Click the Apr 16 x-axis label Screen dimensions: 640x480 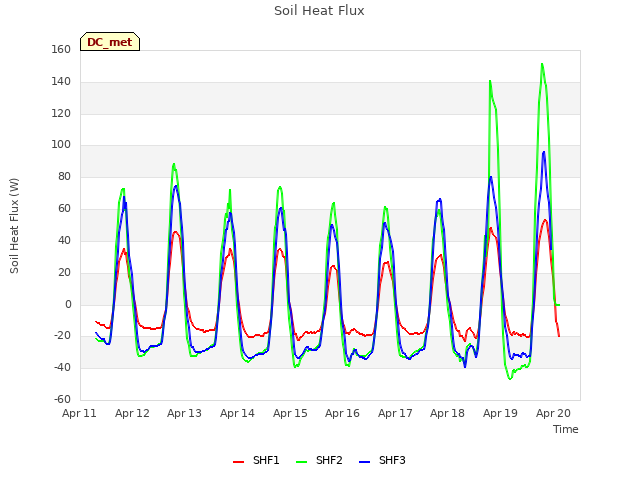pyautogui.click(x=342, y=413)
